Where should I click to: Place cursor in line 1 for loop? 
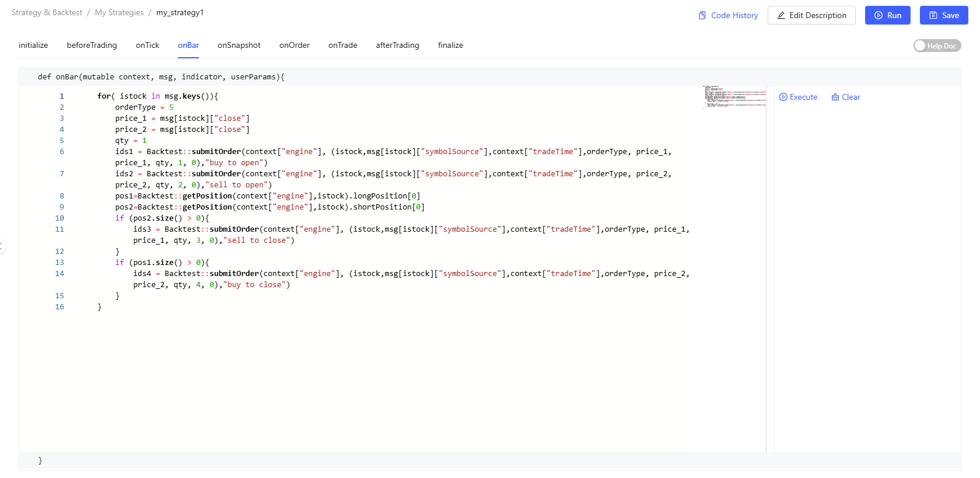(x=157, y=96)
